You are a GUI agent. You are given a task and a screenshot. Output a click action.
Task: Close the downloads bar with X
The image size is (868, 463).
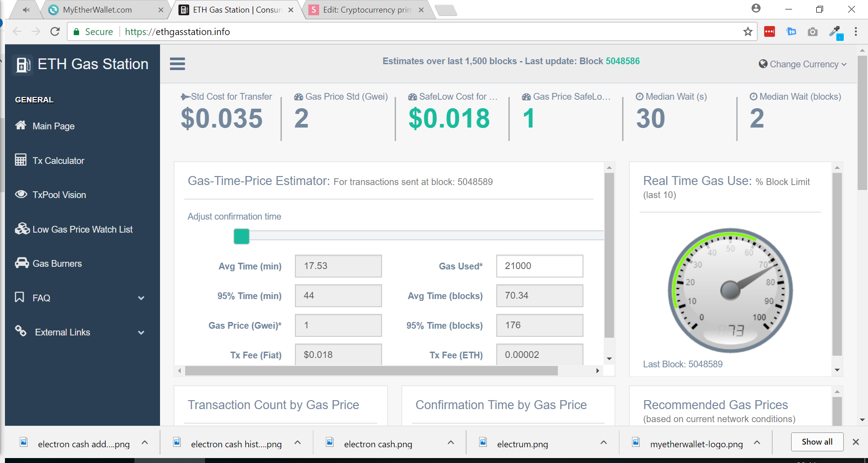pos(855,442)
